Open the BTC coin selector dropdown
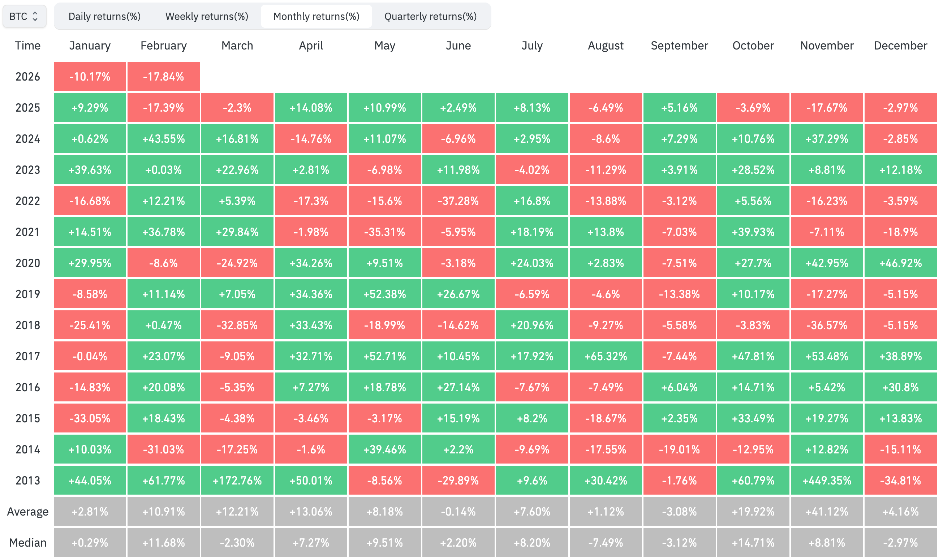This screenshot has width=943, height=560. pos(24,16)
